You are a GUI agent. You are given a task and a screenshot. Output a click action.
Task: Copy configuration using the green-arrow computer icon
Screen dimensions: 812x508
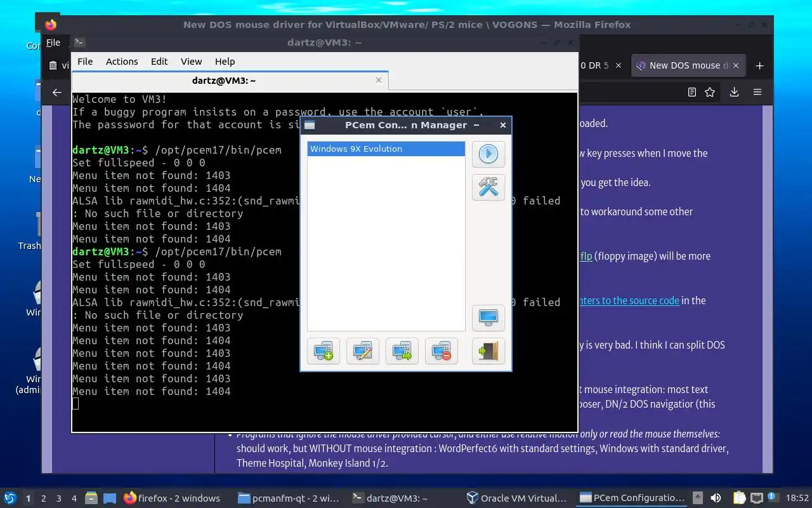[402, 351]
